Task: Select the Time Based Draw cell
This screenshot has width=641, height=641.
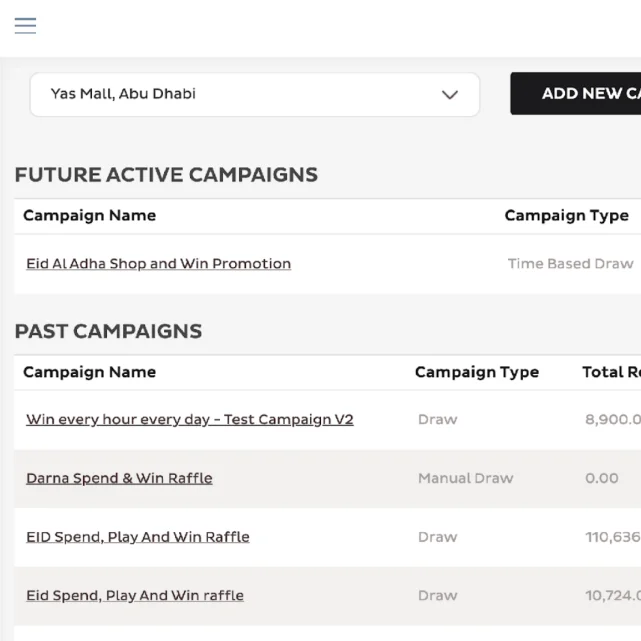Action: tap(570, 264)
